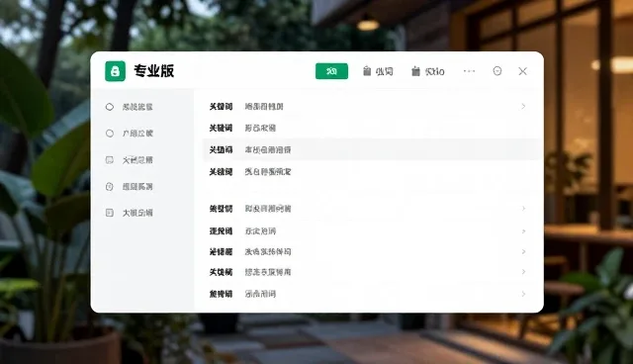The width and height of the screenshot is (633, 364).
Task: Click the green filled button in header
Action: [x=331, y=71]
